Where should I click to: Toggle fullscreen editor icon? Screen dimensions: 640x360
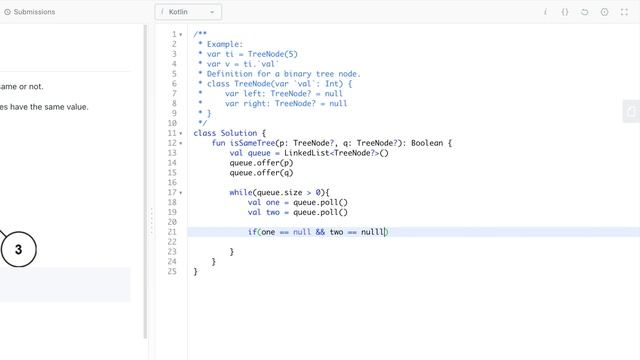pos(624,12)
